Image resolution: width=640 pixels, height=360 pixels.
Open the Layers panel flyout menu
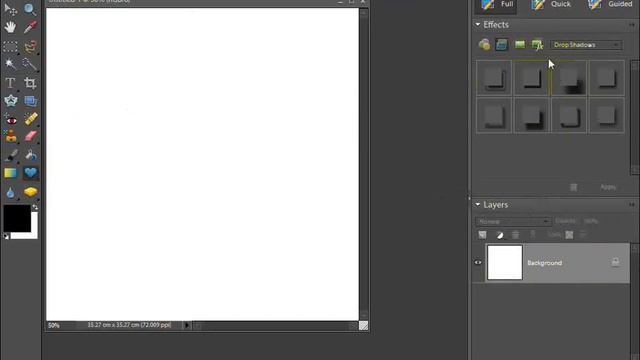[632, 204]
